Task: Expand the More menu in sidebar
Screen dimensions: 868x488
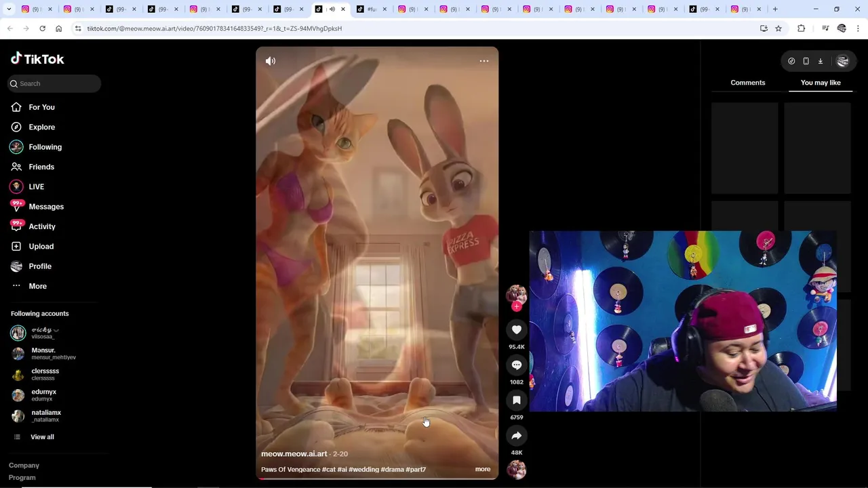Action: pyautogui.click(x=37, y=286)
